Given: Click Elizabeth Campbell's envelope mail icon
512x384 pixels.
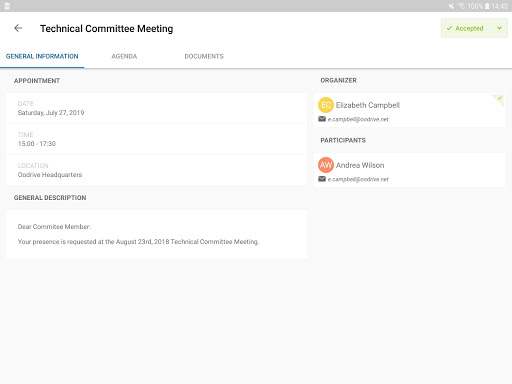Looking at the screenshot, I should click(x=322, y=119).
